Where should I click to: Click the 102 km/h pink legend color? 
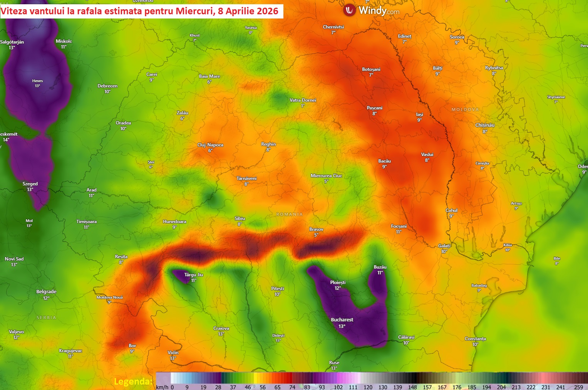pos(338,378)
